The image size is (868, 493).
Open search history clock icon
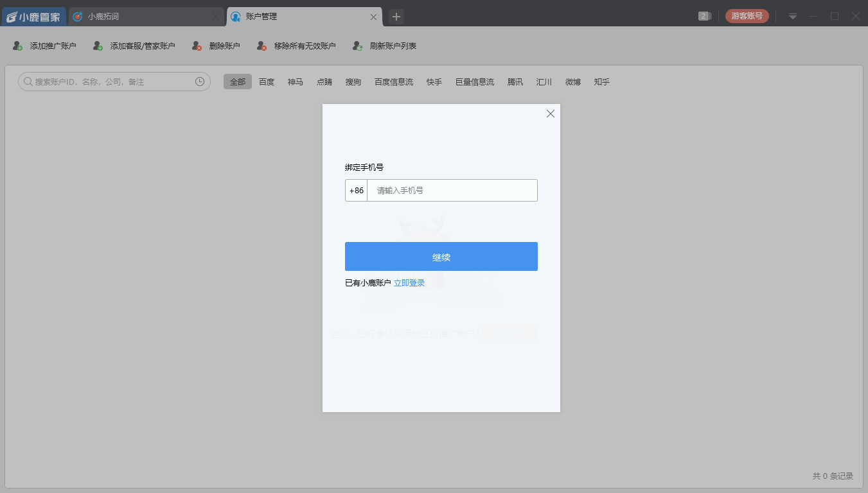tap(200, 82)
